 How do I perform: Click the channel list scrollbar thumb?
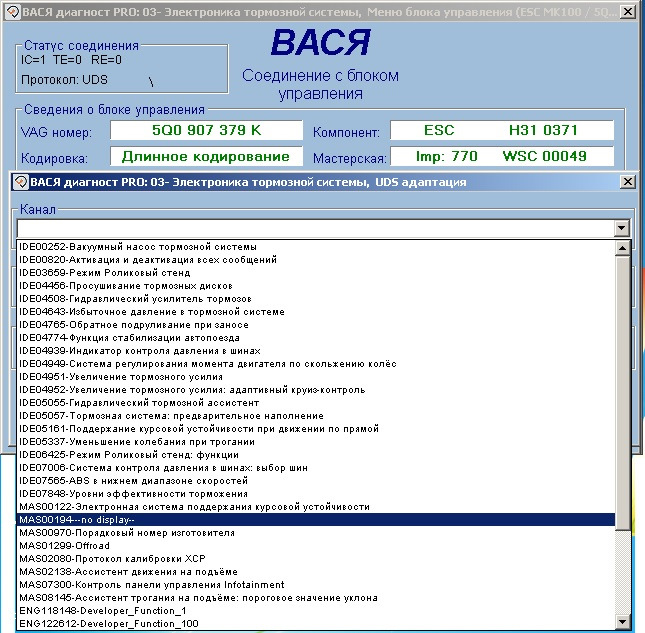click(x=622, y=393)
